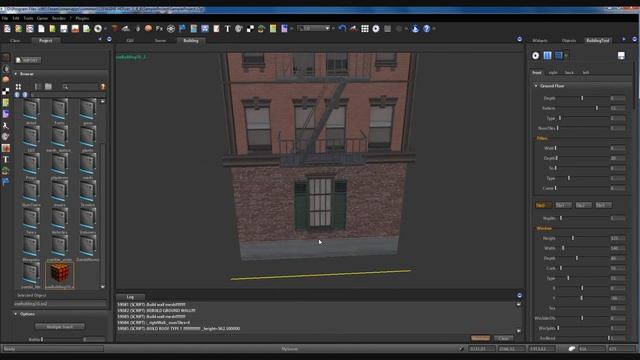Viewport: 640px width, 360px height.
Task: Click the first document icon in top toolbar
Action: tap(7, 29)
